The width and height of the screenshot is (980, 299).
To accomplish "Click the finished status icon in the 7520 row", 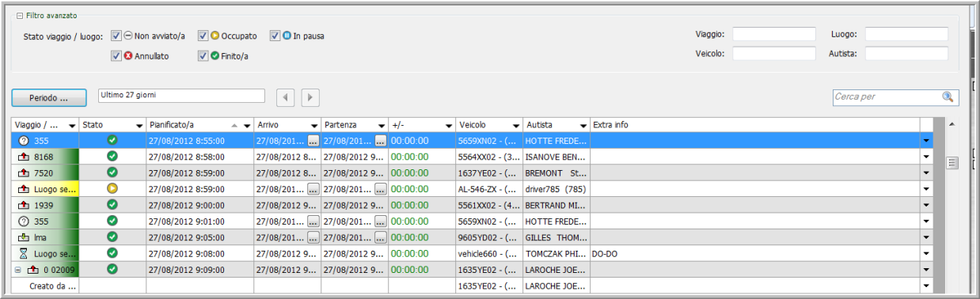I will click(112, 172).
